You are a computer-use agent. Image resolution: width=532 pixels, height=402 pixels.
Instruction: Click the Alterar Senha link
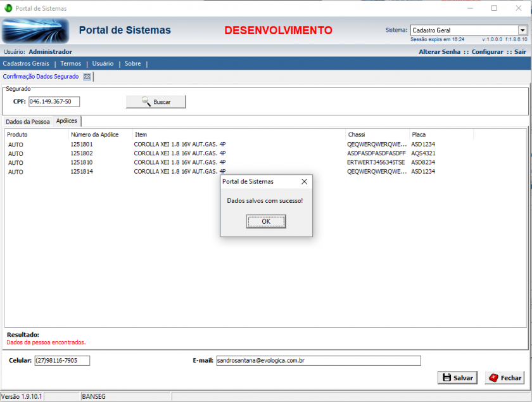(440, 51)
